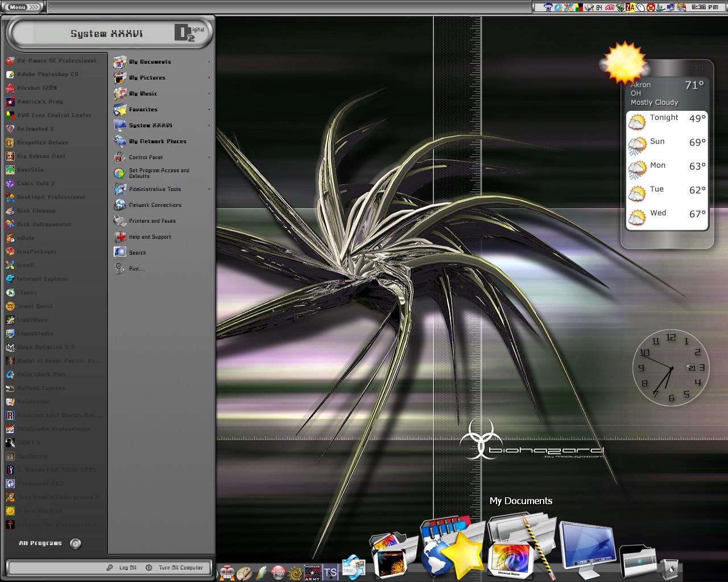This screenshot has width=728, height=582.
Task: Choose the Run... menu entry
Action: [136, 269]
